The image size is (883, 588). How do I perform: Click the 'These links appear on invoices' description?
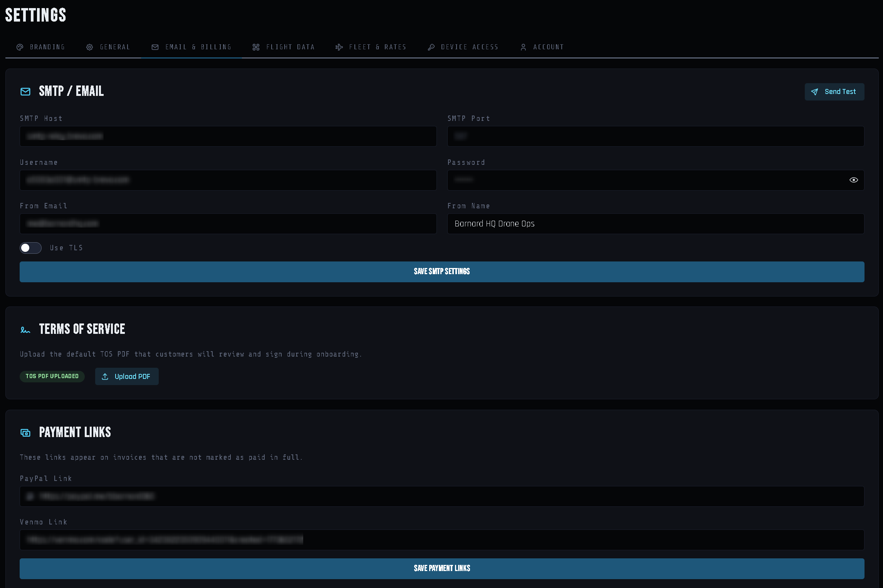coord(161,457)
